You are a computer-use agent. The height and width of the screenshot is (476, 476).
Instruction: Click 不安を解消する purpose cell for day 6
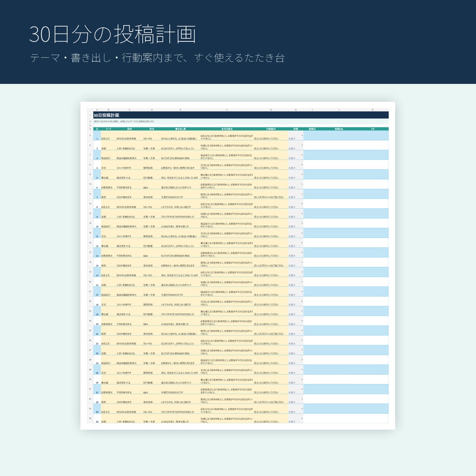coord(129,184)
